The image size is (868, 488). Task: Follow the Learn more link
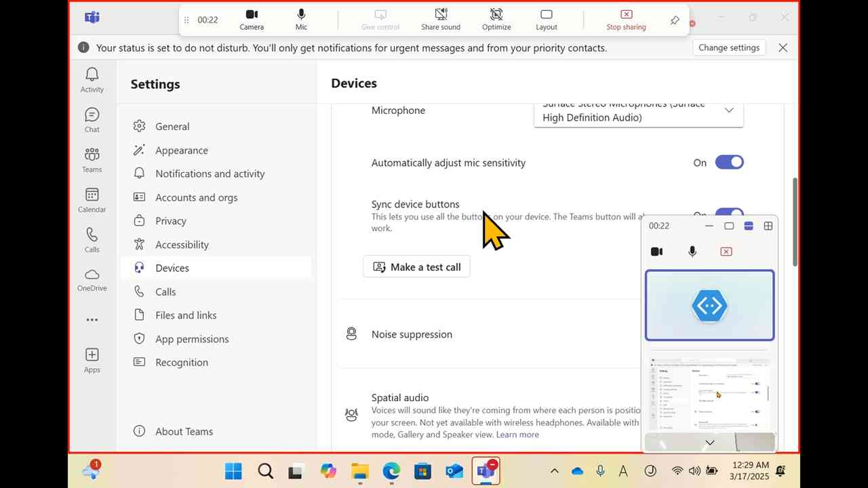click(x=517, y=434)
